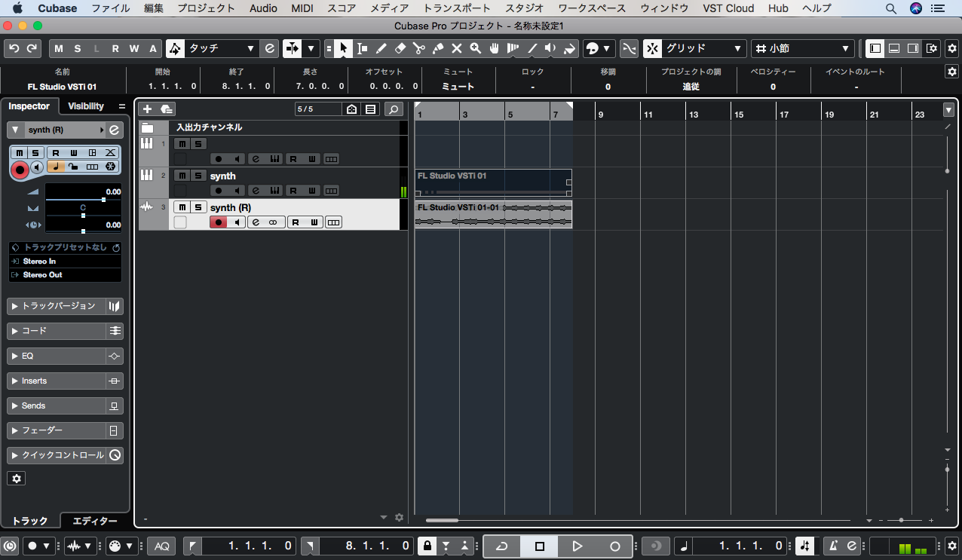Viewport: 962px width, 560px height.
Task: Select the Split scissors tool
Action: (x=418, y=48)
